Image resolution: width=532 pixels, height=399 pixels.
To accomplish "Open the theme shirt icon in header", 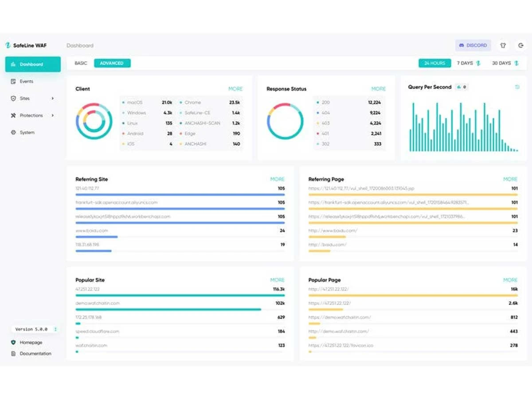I will click(x=503, y=45).
